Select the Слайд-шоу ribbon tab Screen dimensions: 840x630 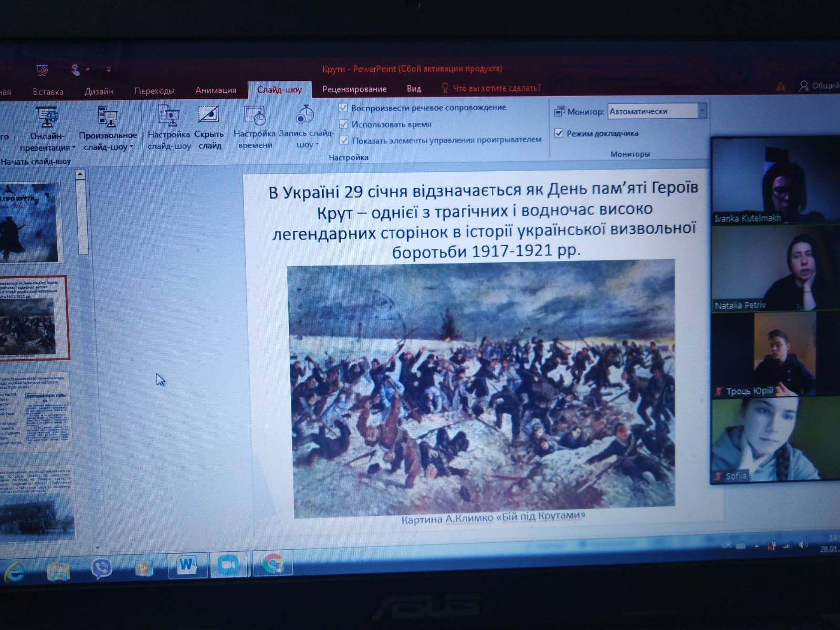279,89
